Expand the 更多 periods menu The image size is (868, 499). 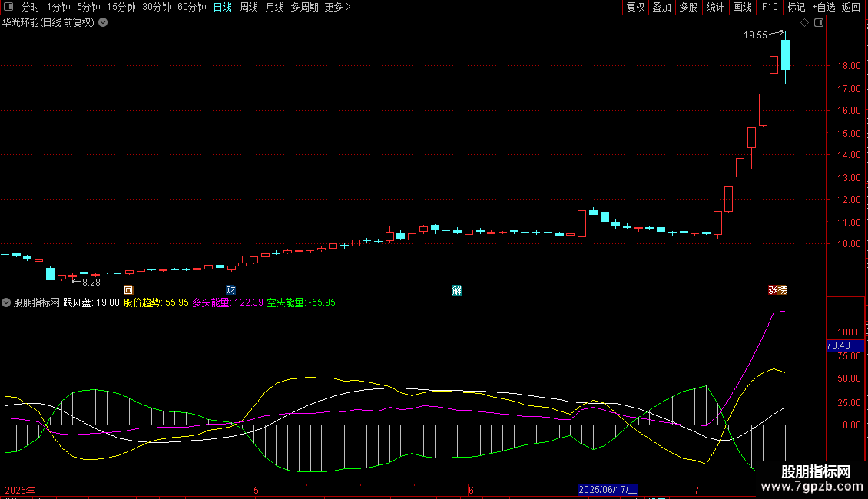[337, 7]
